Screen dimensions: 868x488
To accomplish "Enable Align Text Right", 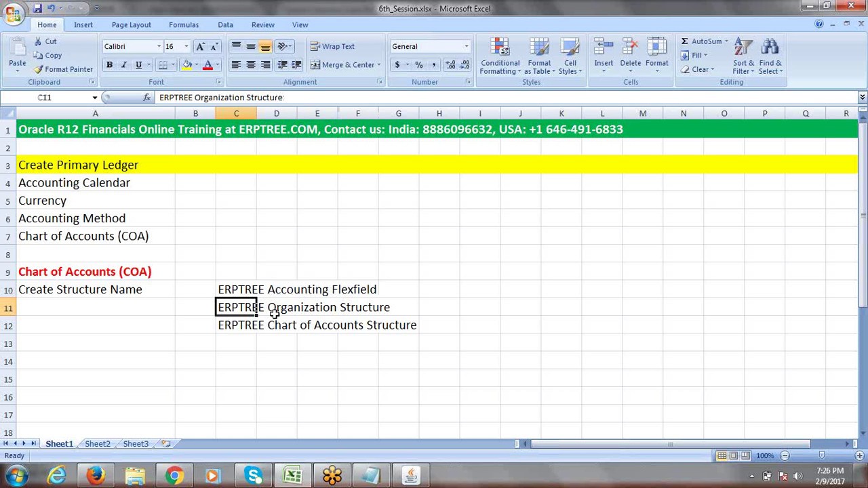I will pos(266,65).
